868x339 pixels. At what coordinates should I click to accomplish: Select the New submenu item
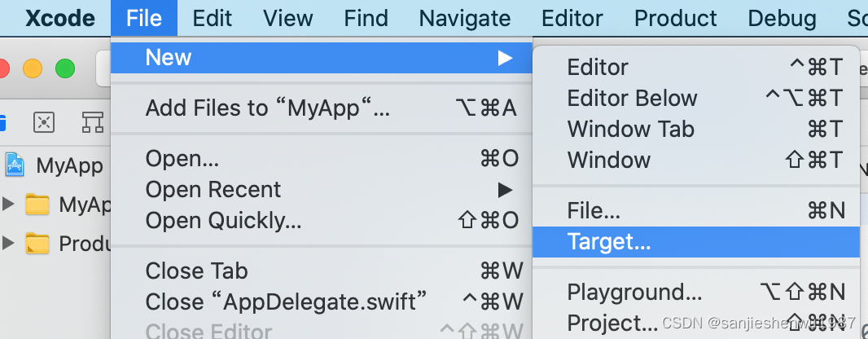pos(322,58)
